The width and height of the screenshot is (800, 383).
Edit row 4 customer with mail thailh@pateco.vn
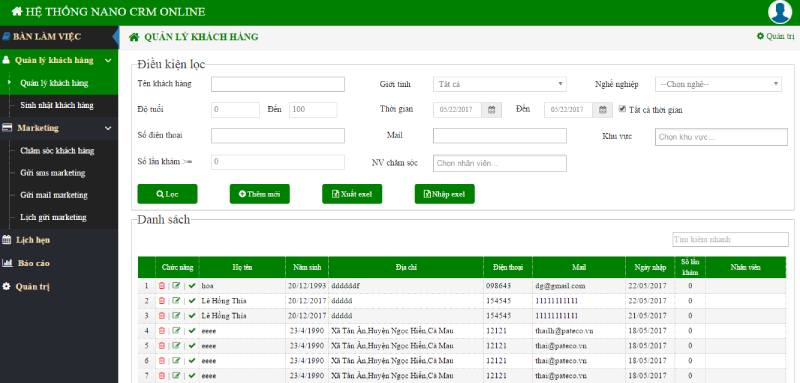[x=176, y=330]
